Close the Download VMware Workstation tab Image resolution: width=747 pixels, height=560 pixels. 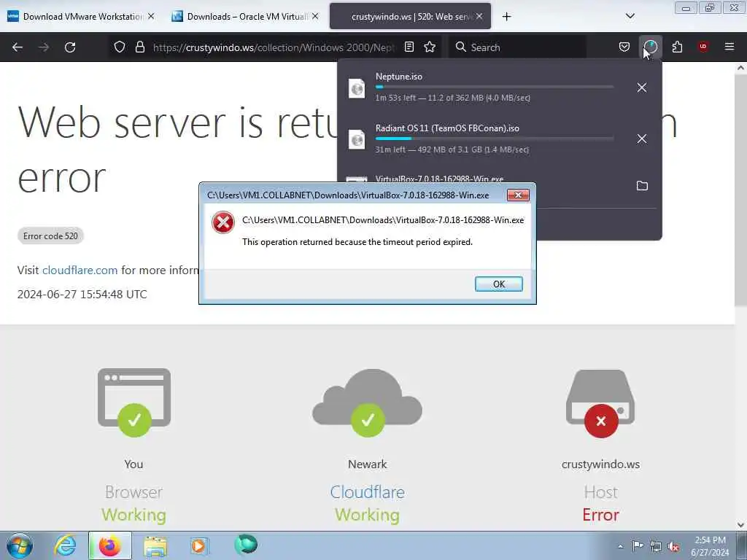(x=151, y=16)
